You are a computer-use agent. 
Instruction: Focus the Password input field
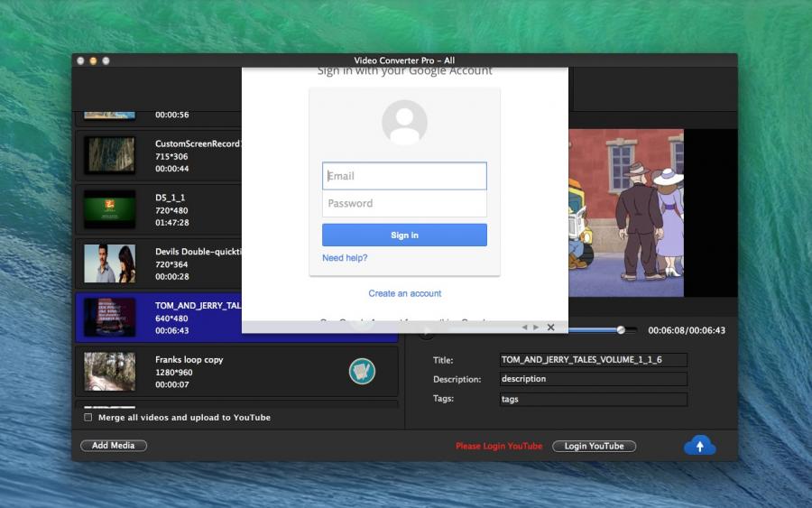pyautogui.click(x=404, y=204)
